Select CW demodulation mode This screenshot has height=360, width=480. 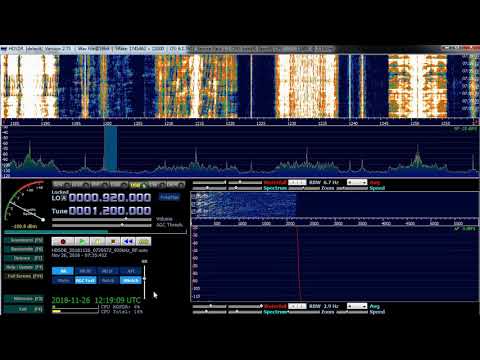[x=157, y=184]
